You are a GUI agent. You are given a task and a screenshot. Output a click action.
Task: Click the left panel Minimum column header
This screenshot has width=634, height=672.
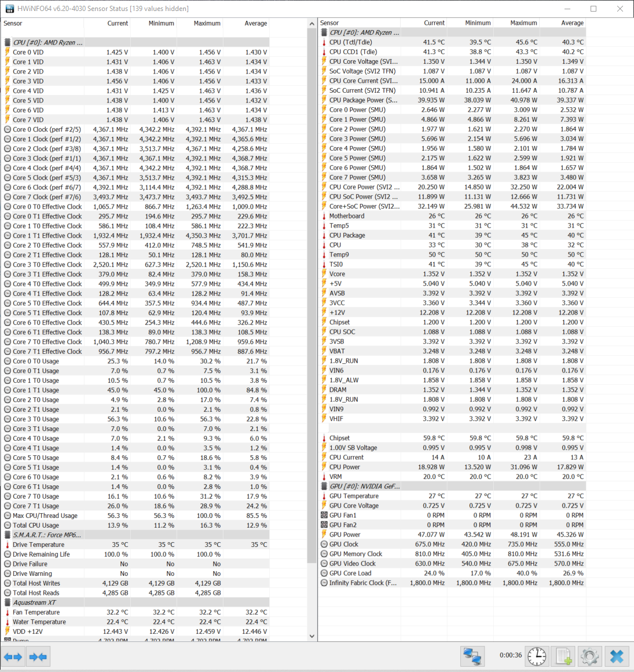click(153, 24)
